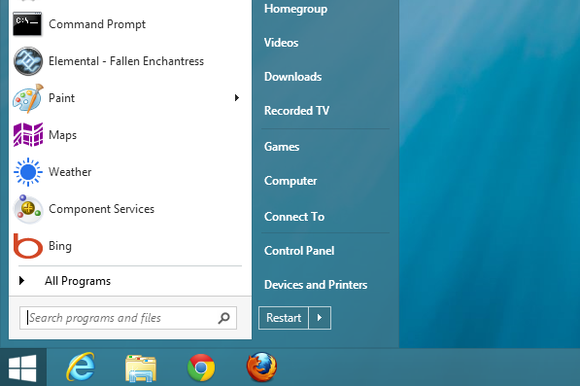580x386 pixels.
Task: Click the Component Services label
Action: [101, 209]
